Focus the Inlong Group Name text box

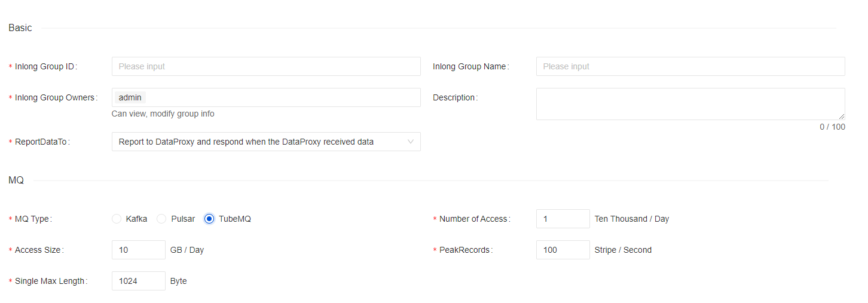(x=690, y=66)
